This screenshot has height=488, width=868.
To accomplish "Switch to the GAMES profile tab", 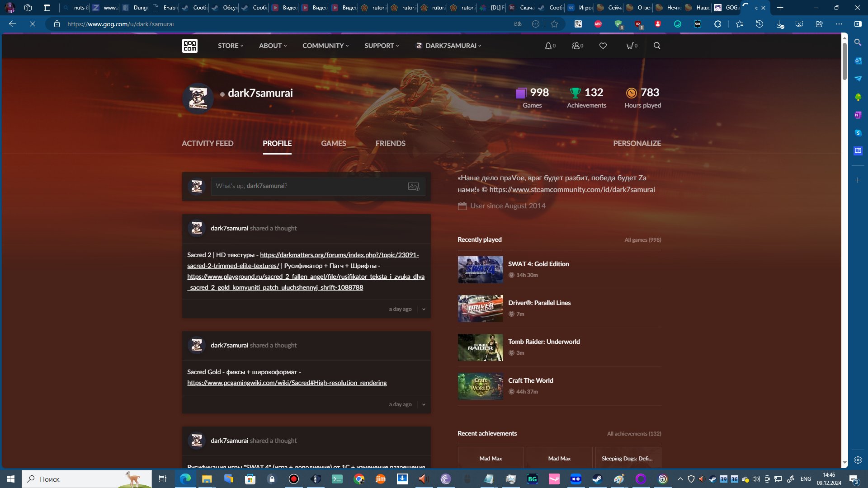I will click(333, 143).
